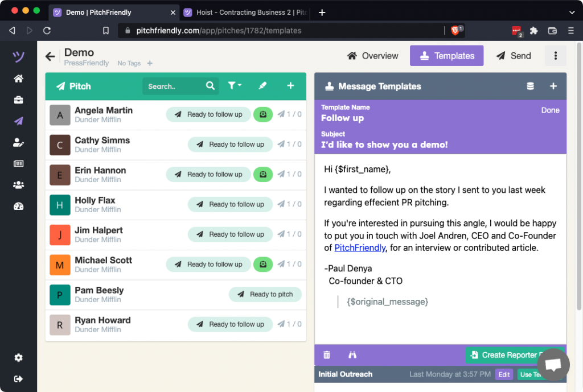Open the PitchFriendly link in message body
The width and height of the screenshot is (583, 392).
click(359, 247)
